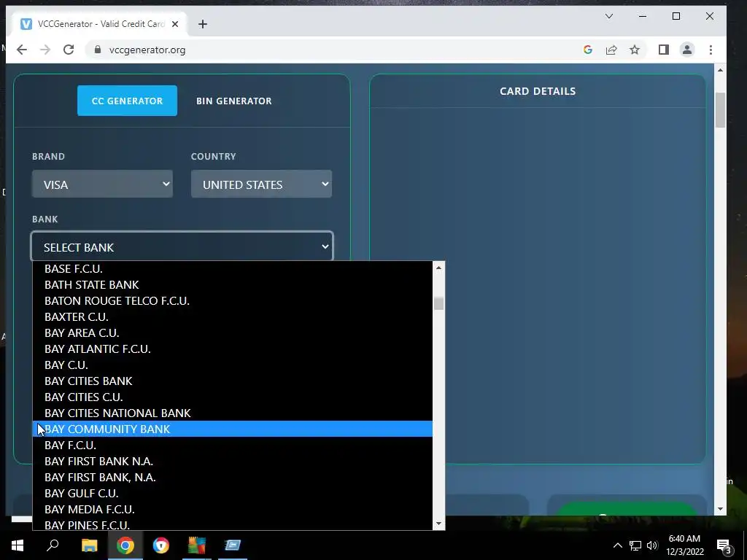Select highlighted BAY COMMUNITY BANK

click(233, 429)
